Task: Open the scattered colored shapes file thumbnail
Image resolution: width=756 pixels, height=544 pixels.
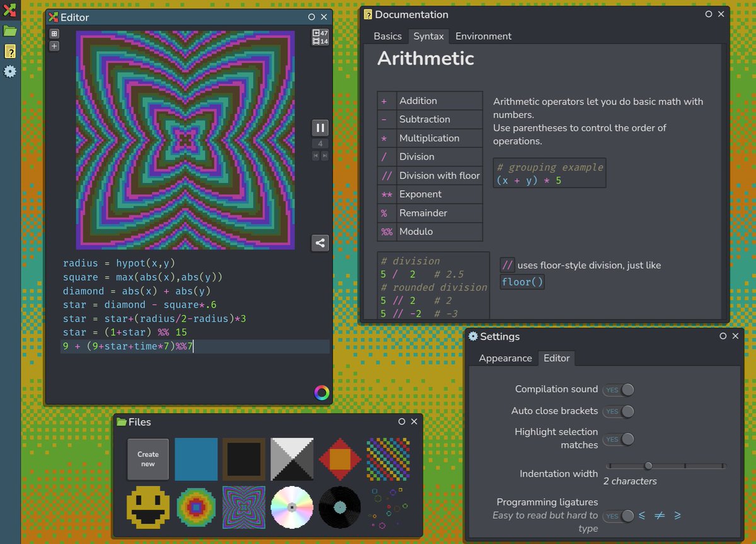Action: [x=388, y=507]
